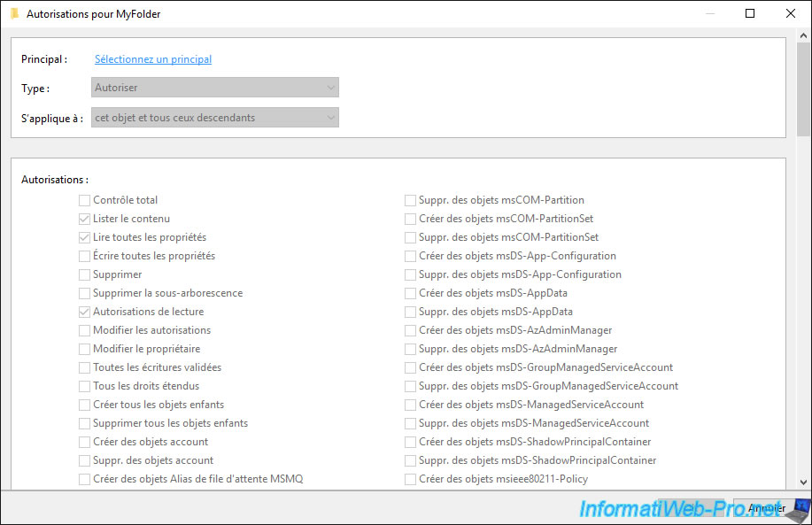This screenshot has height=525, width=812.
Task: Toggle Lire toutes les propriétés checkbox
Action: click(84, 237)
